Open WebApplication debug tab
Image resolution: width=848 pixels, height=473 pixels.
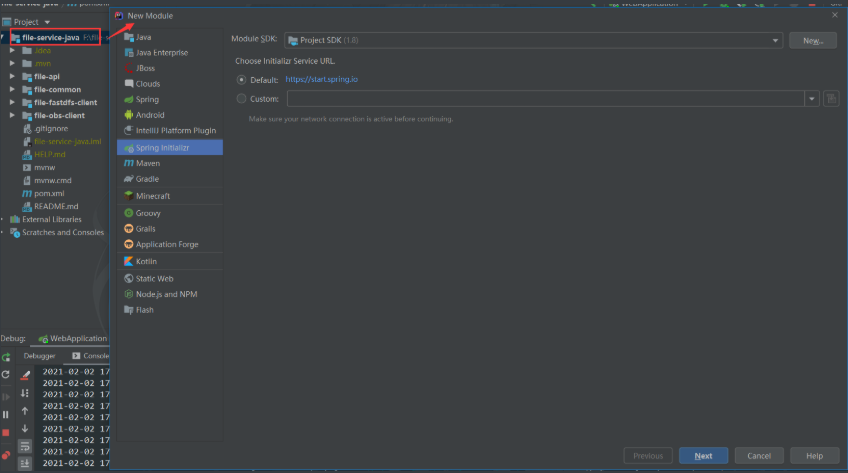72,339
